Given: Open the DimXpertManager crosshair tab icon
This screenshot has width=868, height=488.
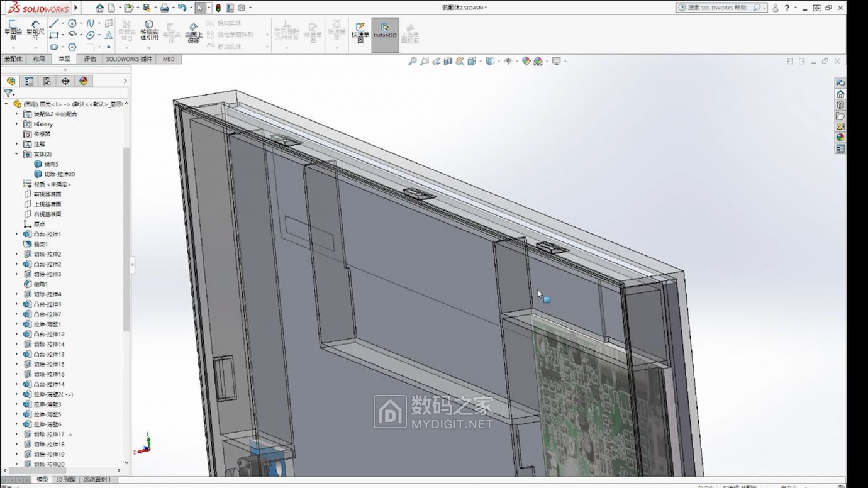Looking at the screenshot, I should tap(65, 81).
